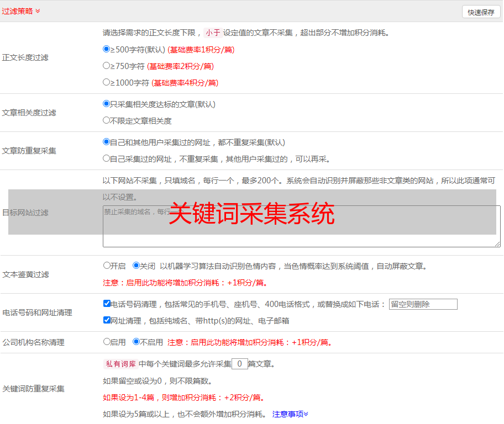Select 关闭 for 文本鉴黄过滤
Viewport: 504px width, 424px height.
[x=136, y=266]
